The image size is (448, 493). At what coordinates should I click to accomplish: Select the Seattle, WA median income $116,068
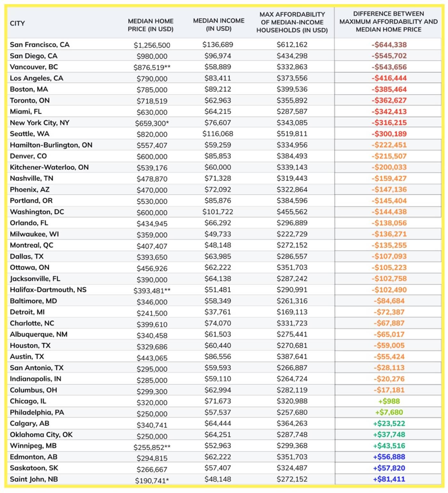pyautogui.click(x=218, y=134)
